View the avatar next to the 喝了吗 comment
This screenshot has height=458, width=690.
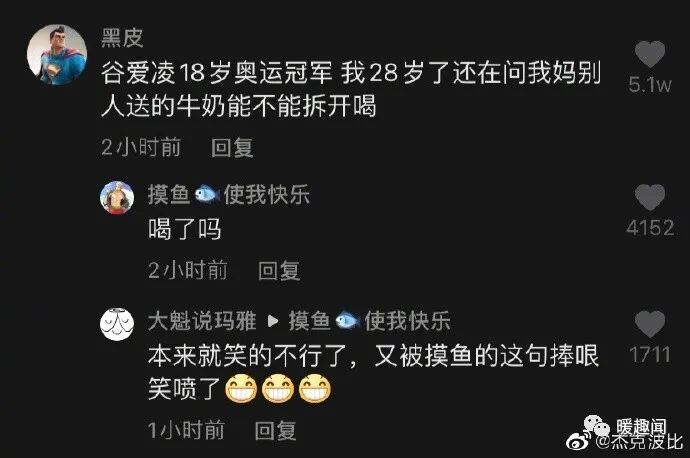coord(117,198)
